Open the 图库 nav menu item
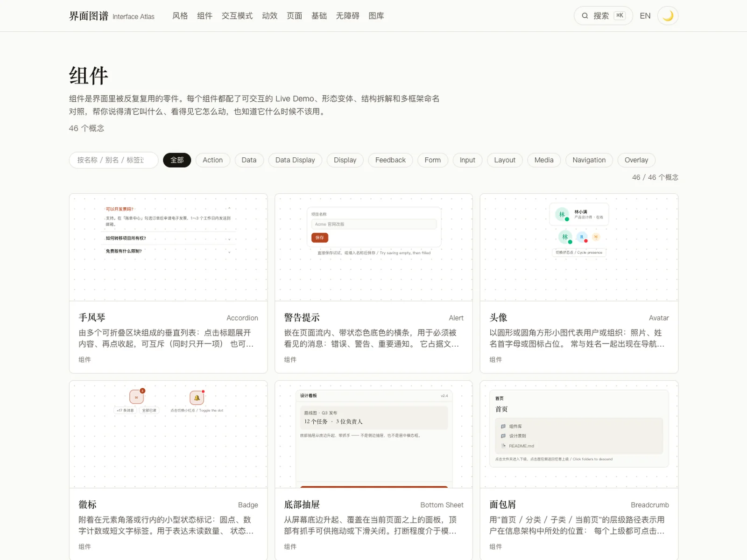Screen dimensions: 747x560 click(x=376, y=16)
